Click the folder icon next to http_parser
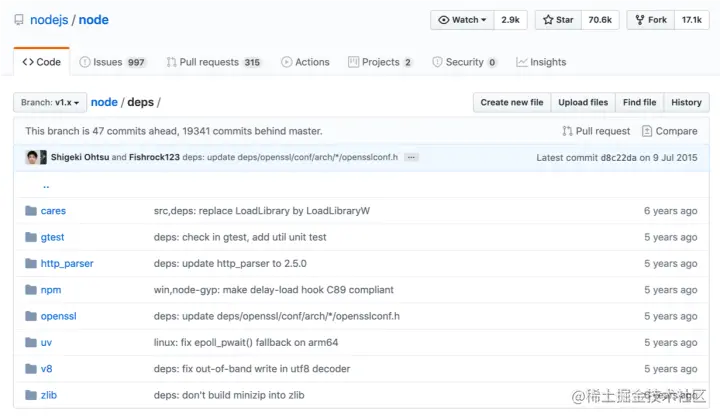The width and height of the screenshot is (720, 418). pyautogui.click(x=31, y=263)
